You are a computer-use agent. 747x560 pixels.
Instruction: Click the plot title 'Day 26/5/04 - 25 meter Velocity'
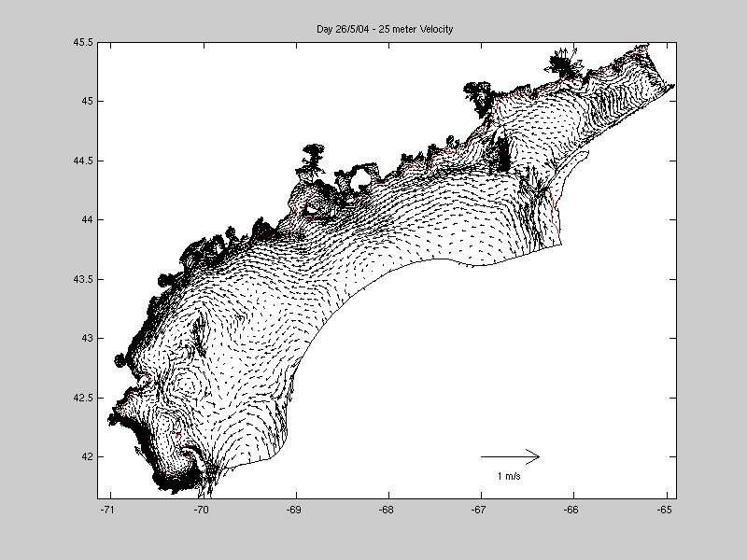point(385,29)
